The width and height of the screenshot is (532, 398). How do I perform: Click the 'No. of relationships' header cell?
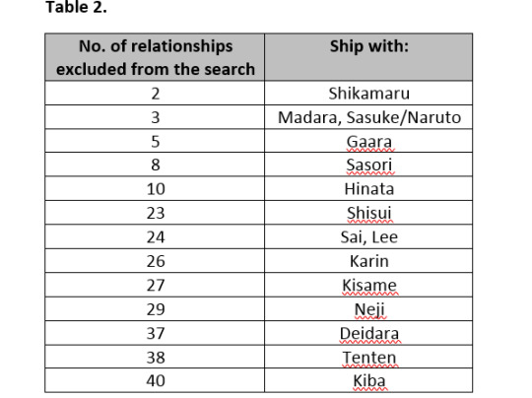coord(155,57)
